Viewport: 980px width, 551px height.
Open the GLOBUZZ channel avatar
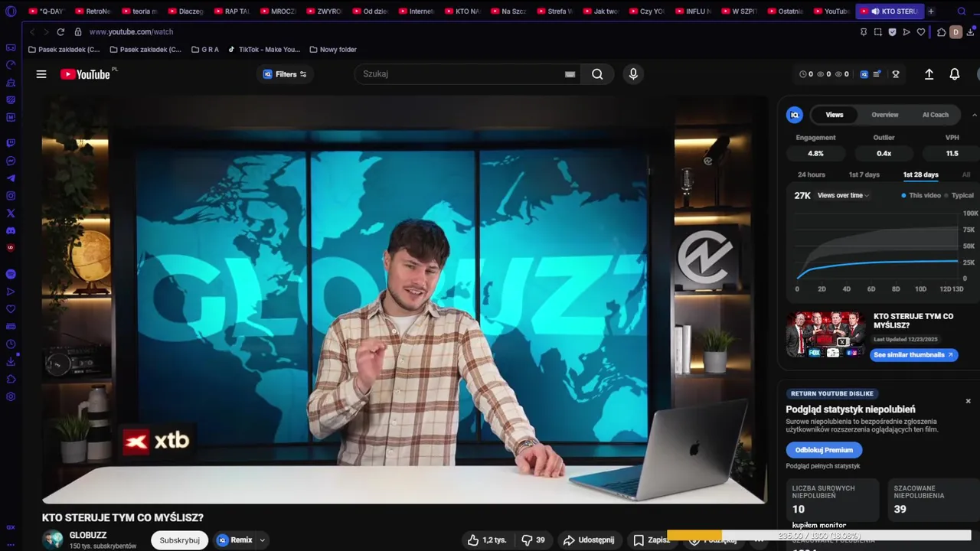coord(53,540)
